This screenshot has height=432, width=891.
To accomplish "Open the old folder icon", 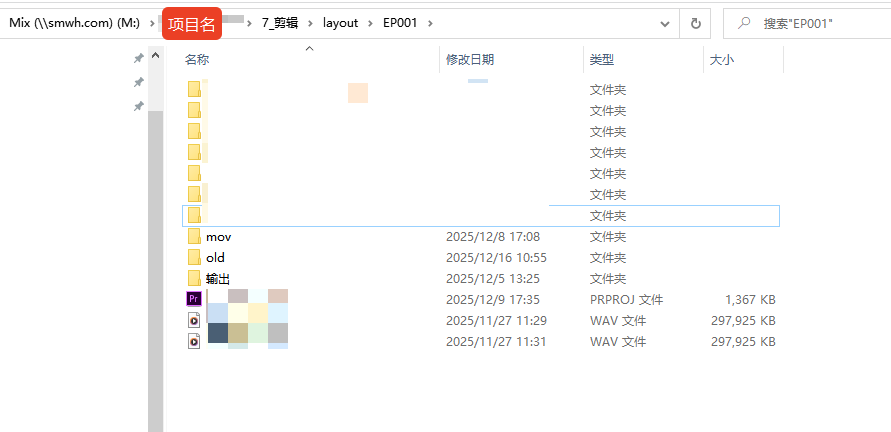I will [x=194, y=257].
